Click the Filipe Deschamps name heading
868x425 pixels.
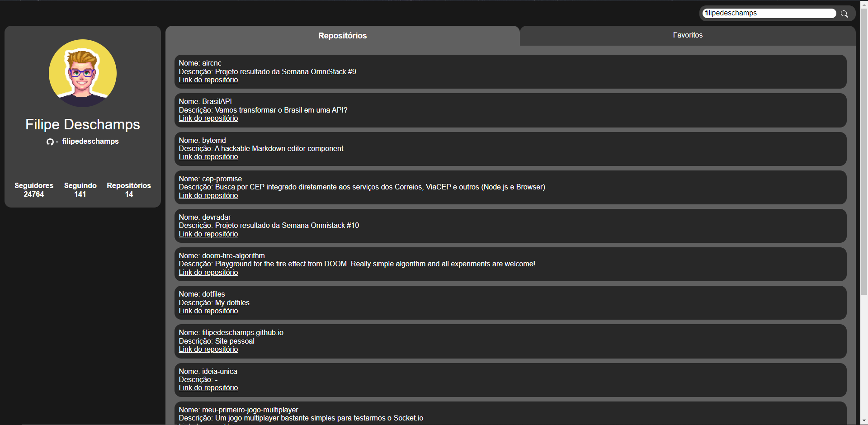83,124
